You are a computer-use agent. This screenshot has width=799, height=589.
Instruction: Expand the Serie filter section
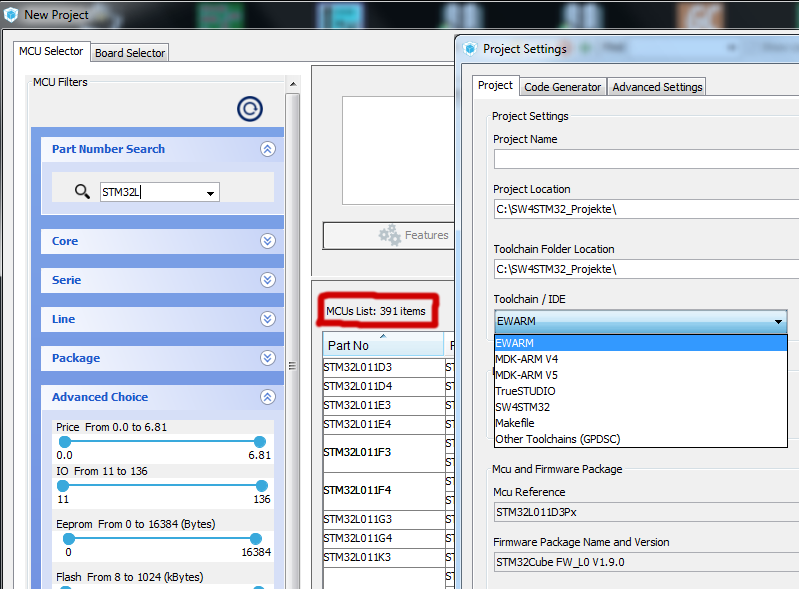point(268,280)
